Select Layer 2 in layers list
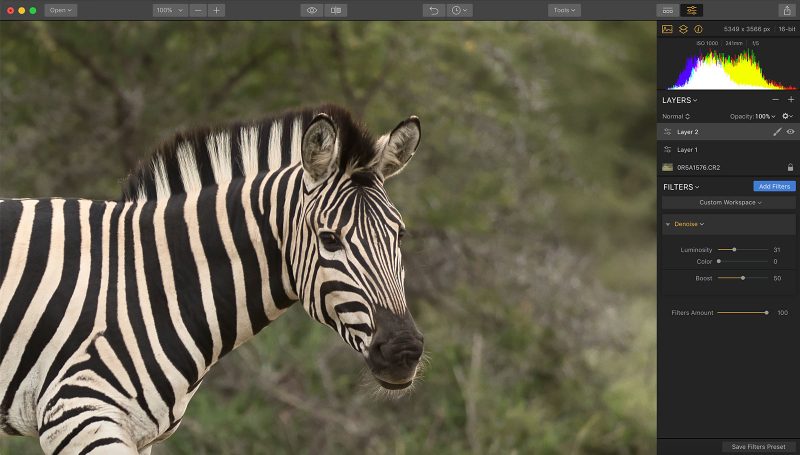 pos(728,132)
